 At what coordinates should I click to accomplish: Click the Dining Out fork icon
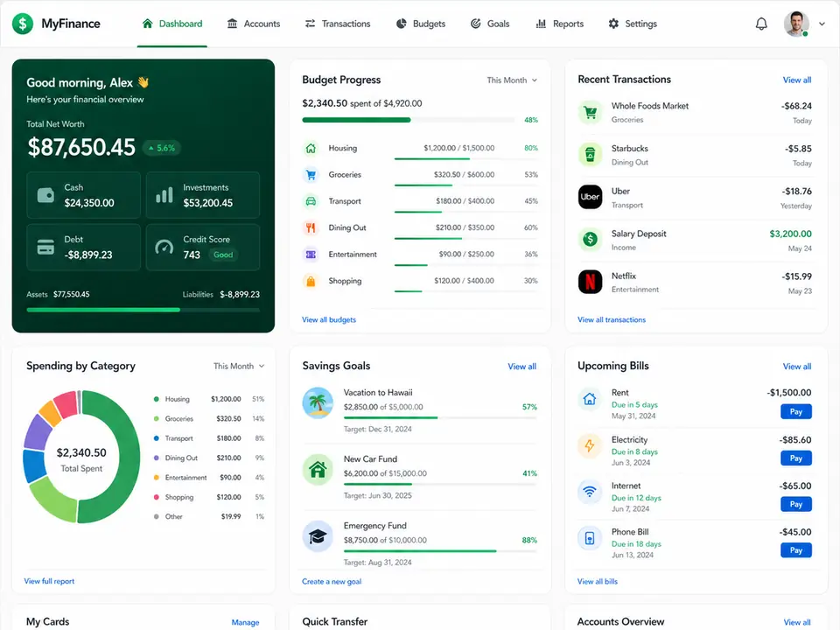(311, 227)
